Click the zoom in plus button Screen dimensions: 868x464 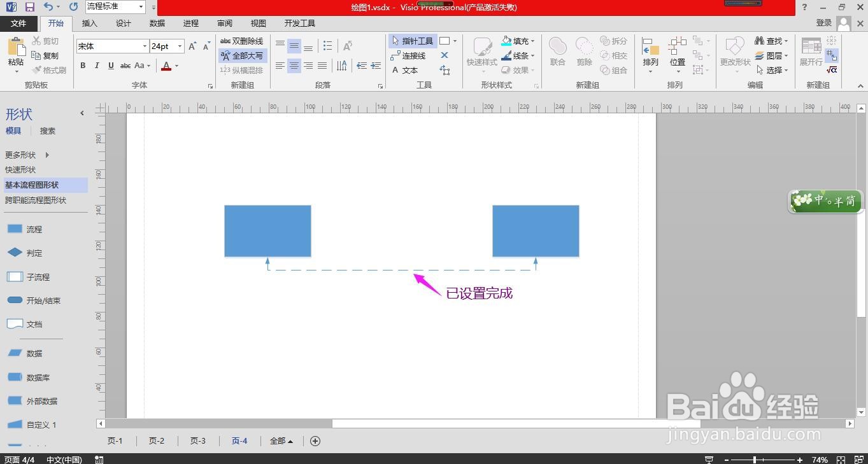[800, 460]
